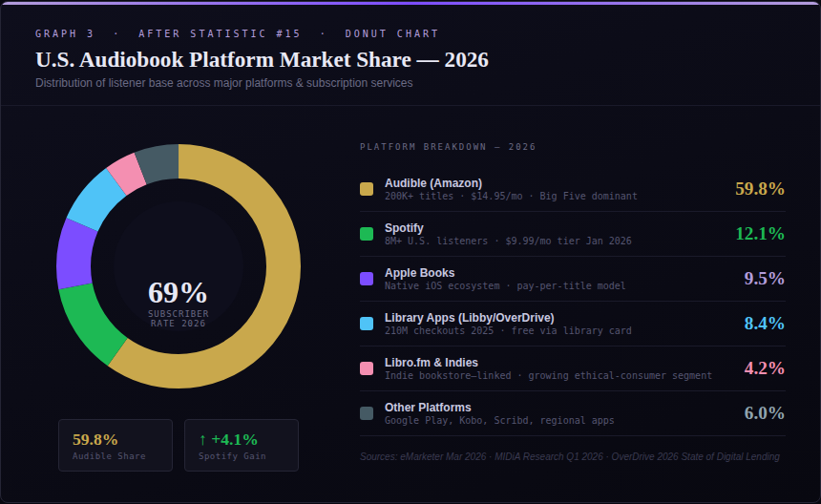Click the 6.0% Other Platforms percentage
Viewport: 821px width, 504px height.
tap(764, 413)
